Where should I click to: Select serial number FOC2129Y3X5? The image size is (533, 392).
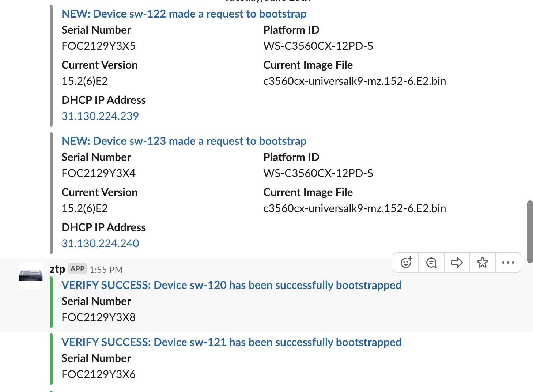(98, 46)
